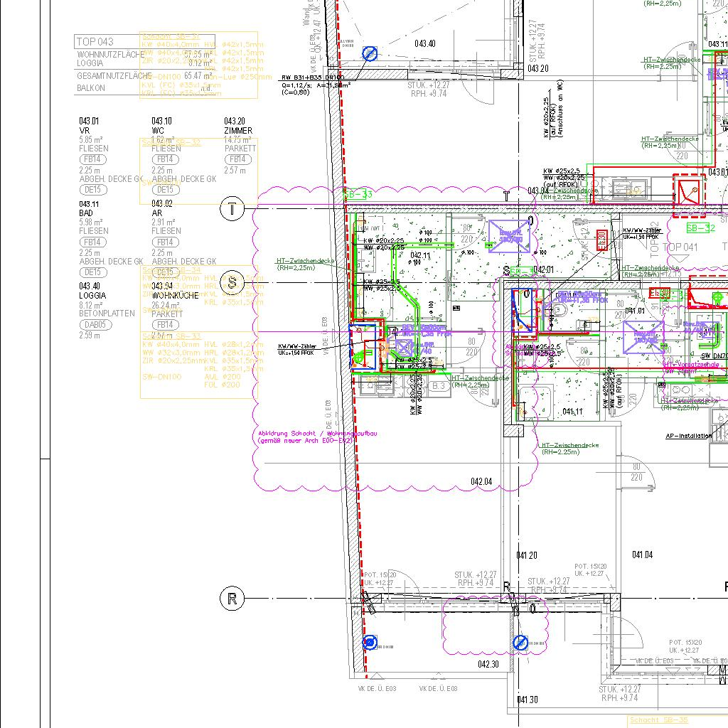Image resolution: width=728 pixels, height=728 pixels.
Task: Select the green SB-33 shaft label
Action: 358,194
